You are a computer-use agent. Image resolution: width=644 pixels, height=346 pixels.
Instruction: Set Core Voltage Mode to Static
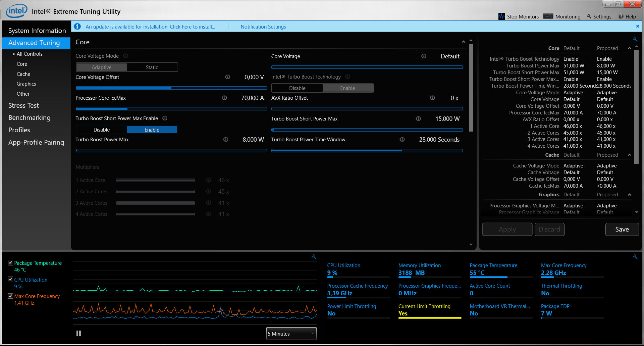(x=152, y=67)
